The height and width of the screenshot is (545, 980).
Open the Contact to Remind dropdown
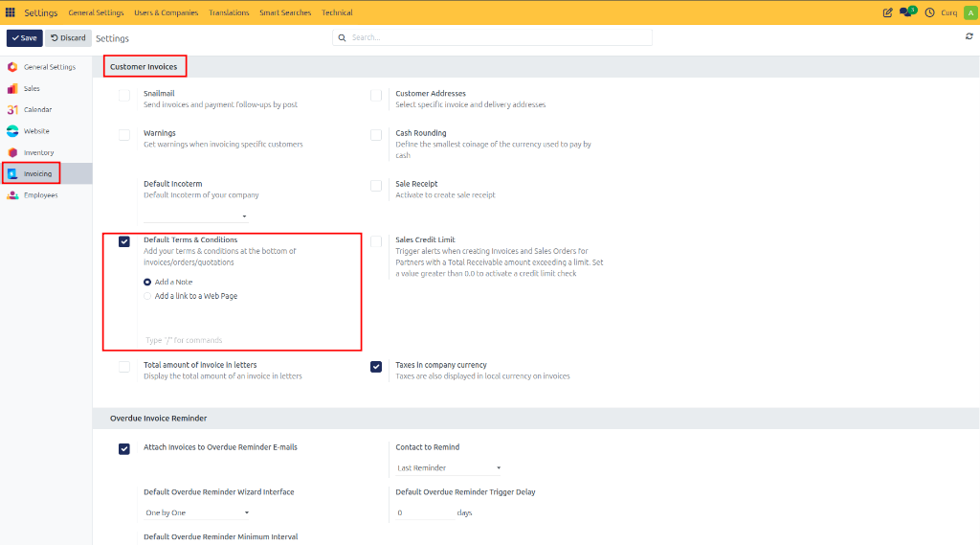(x=448, y=468)
